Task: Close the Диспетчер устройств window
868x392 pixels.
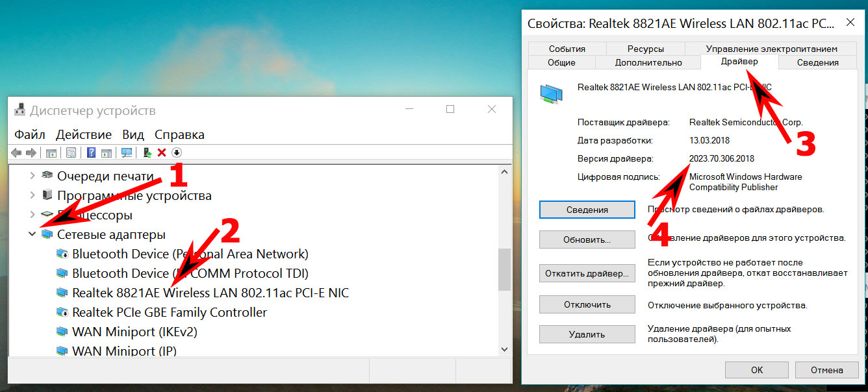Action: click(492, 110)
